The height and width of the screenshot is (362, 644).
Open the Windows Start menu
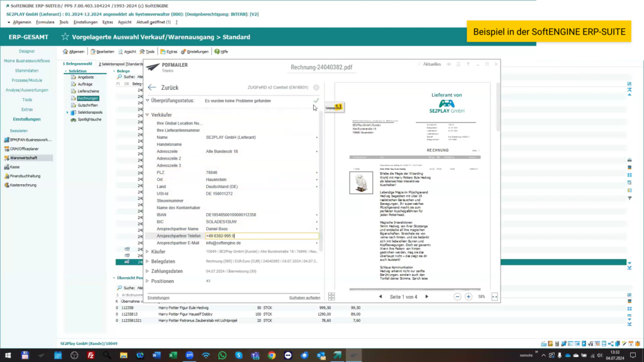8,356
